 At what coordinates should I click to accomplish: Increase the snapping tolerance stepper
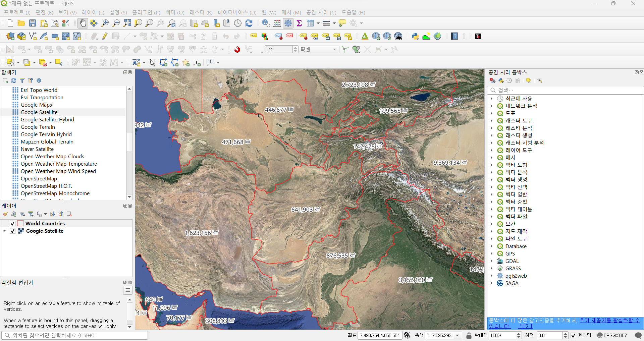click(x=295, y=48)
